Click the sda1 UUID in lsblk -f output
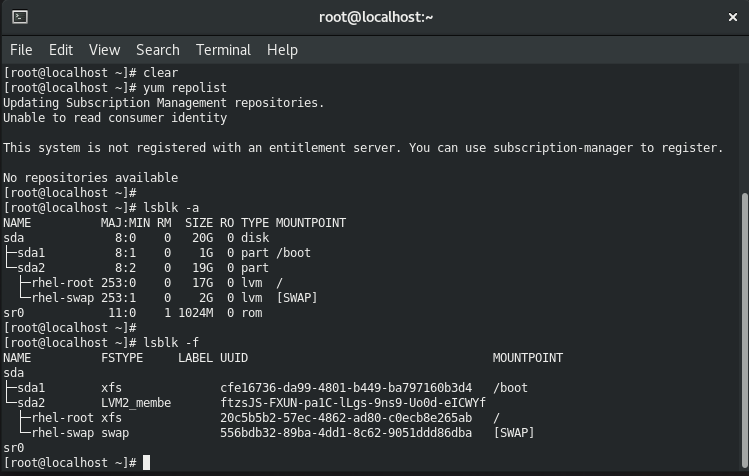This screenshot has width=749, height=476. pos(346,388)
